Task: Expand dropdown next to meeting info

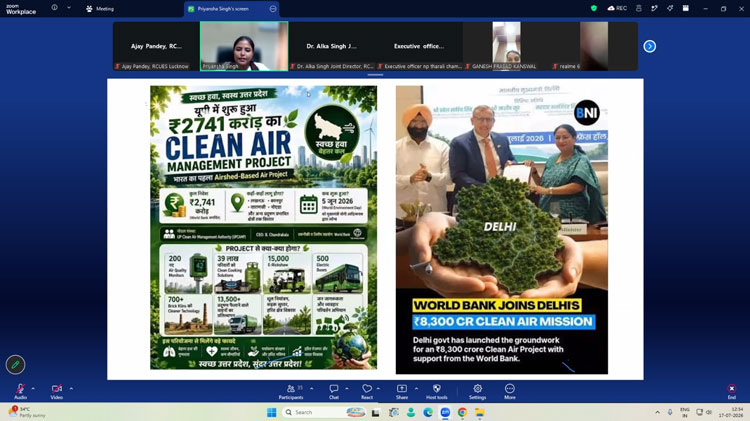Action: (x=69, y=8)
